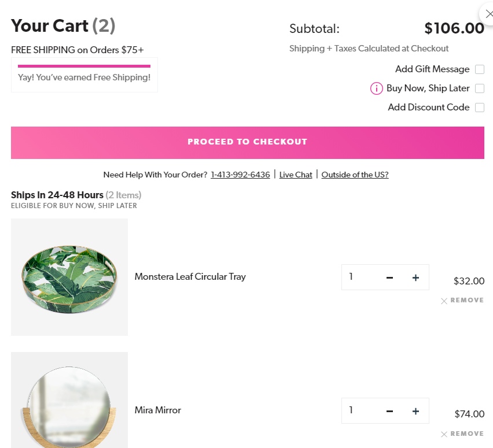
Task: Enable the Add Discount Code checkbox
Action: coord(480,107)
